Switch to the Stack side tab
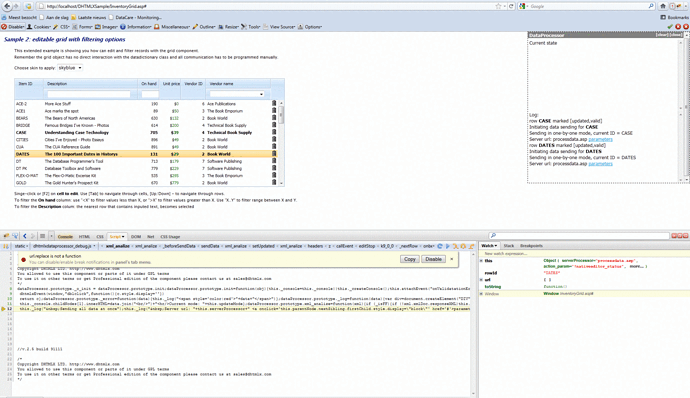The width and height of the screenshot is (690, 398). click(509, 246)
